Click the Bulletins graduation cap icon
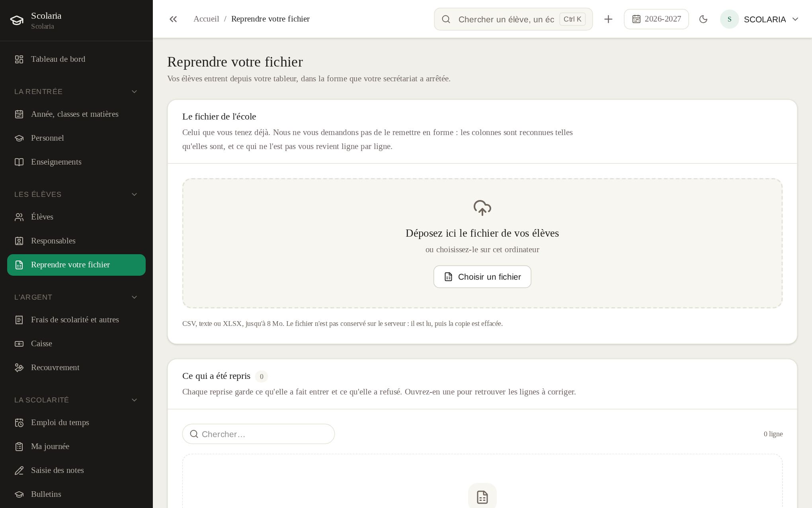 click(x=19, y=494)
